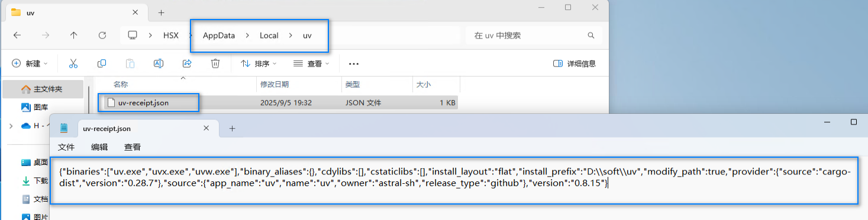This screenshot has width=868, height=220.
Task: Click the Paste icon in toolbar
Action: point(130,63)
